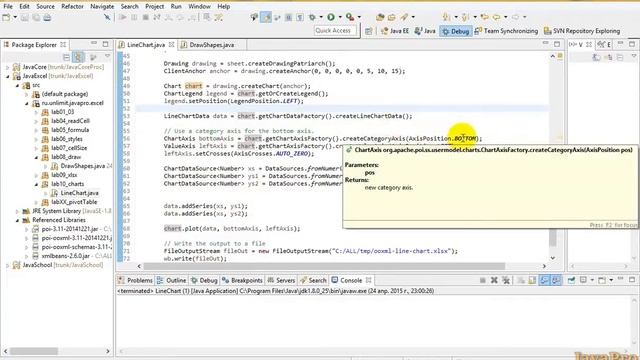The height and width of the screenshot is (360, 640).
Task: Switch to the Problems tab
Action: click(x=135, y=280)
